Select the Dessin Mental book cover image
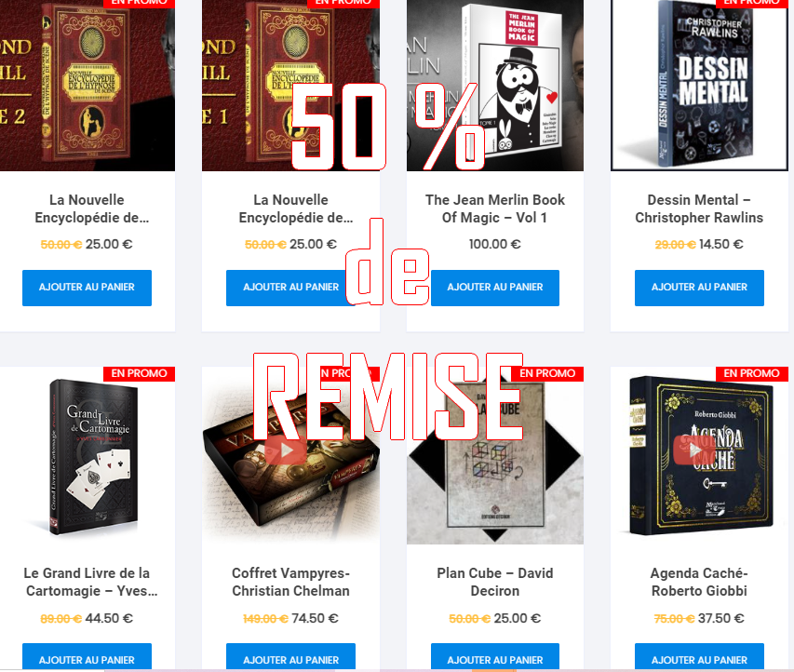 699,85
